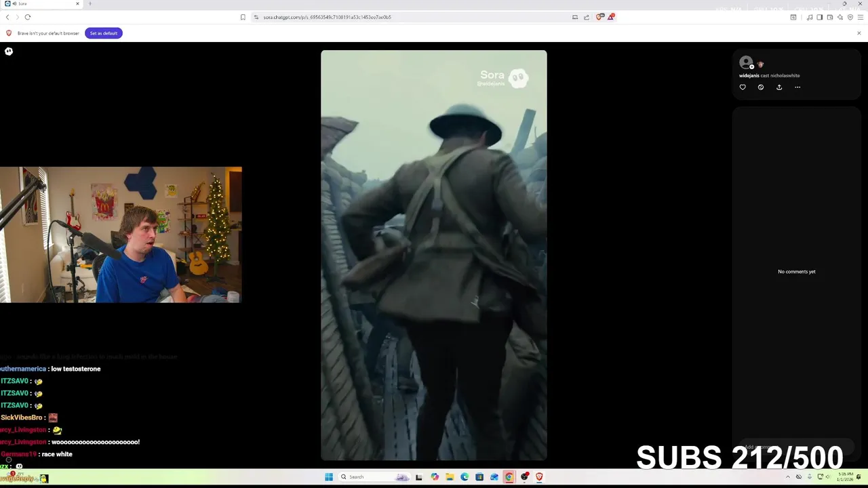Open Brave VPN shield icon
The height and width of the screenshot is (488, 868).
[x=850, y=17]
